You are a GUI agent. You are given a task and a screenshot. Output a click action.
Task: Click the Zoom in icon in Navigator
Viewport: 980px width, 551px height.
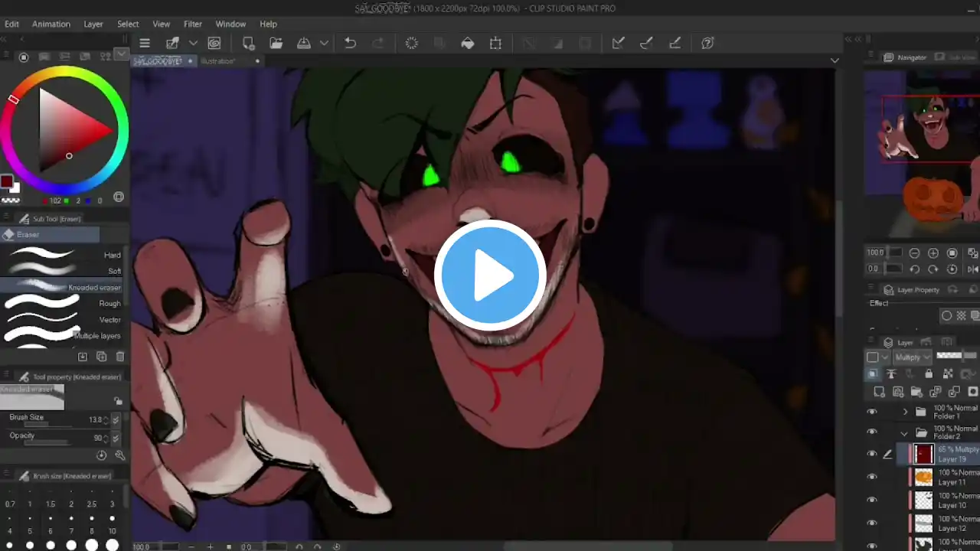click(933, 253)
